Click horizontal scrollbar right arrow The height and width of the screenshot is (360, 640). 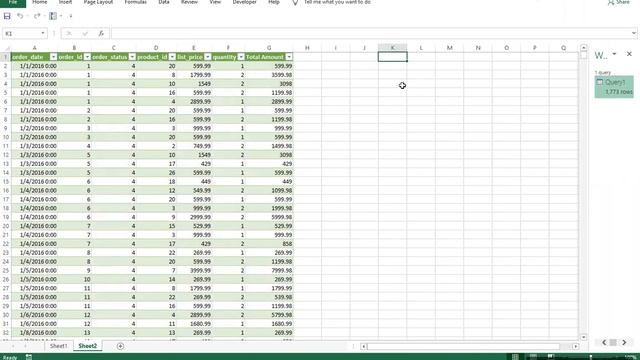click(x=576, y=347)
